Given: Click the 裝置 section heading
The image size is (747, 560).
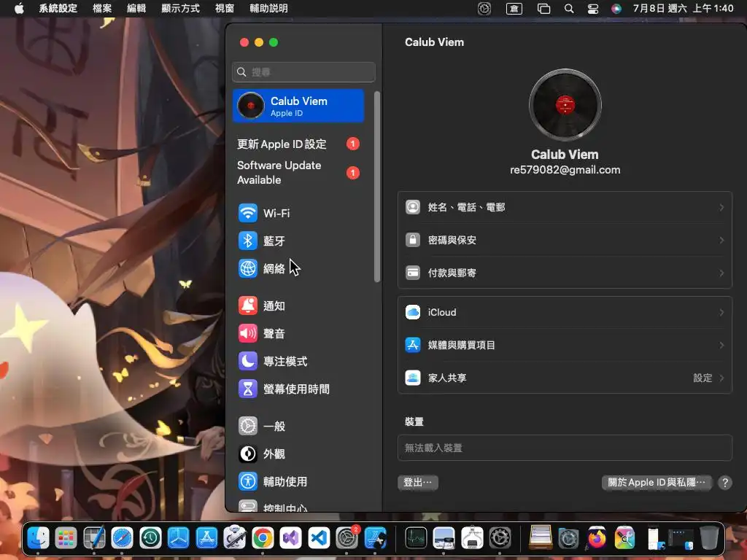Looking at the screenshot, I should coord(414,421).
